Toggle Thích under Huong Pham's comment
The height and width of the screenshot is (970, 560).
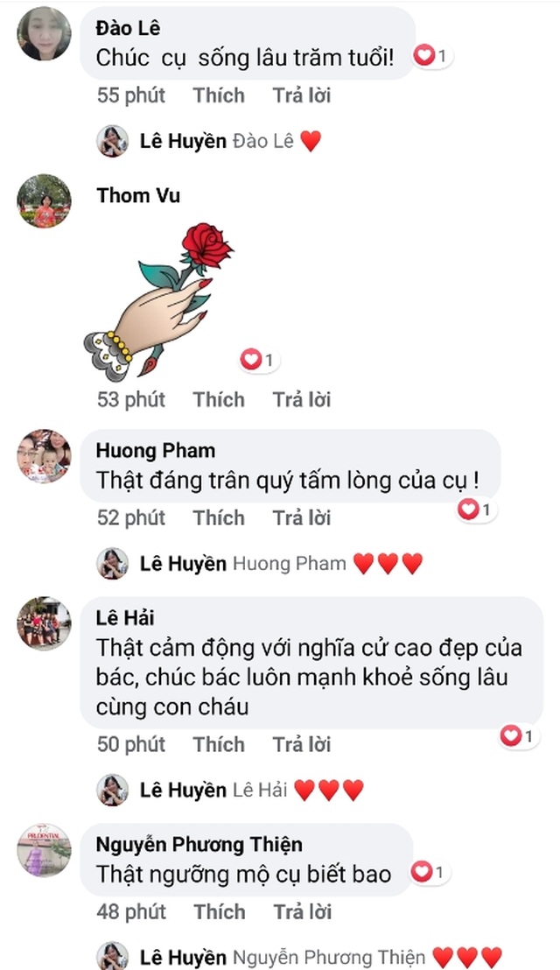[219, 517]
